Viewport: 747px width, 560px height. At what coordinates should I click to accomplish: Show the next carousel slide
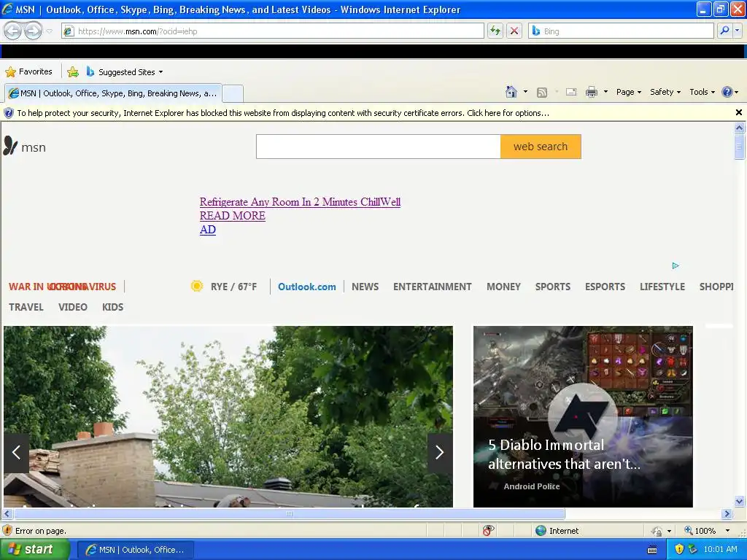[439, 452]
